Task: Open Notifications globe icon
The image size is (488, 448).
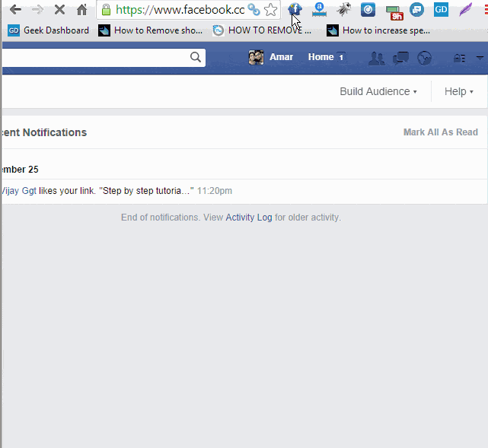Action: pos(425,58)
